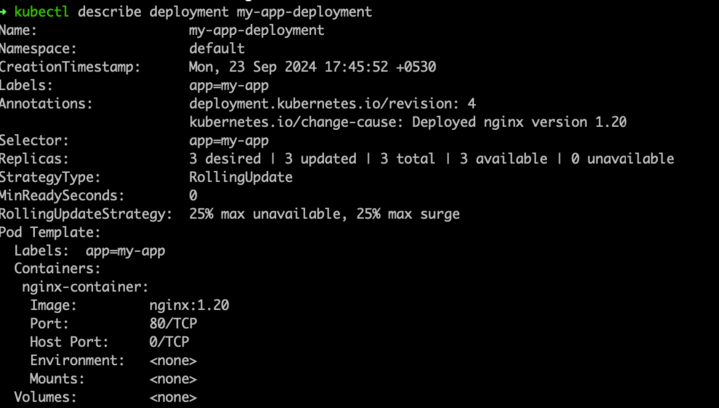Click the "Containers:" label
Image resolution: width=719 pixels, height=408 pixels.
[x=57, y=269]
